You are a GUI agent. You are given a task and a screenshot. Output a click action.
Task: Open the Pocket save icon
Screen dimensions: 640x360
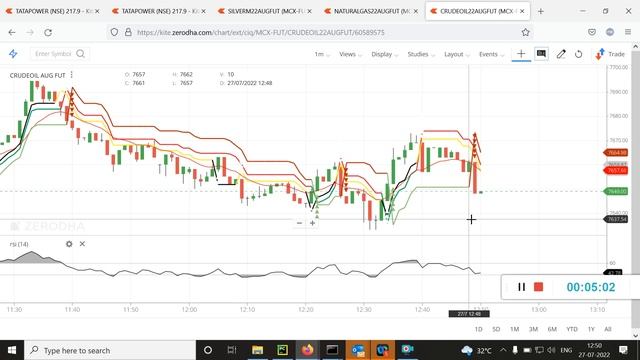pyautogui.click(x=592, y=32)
